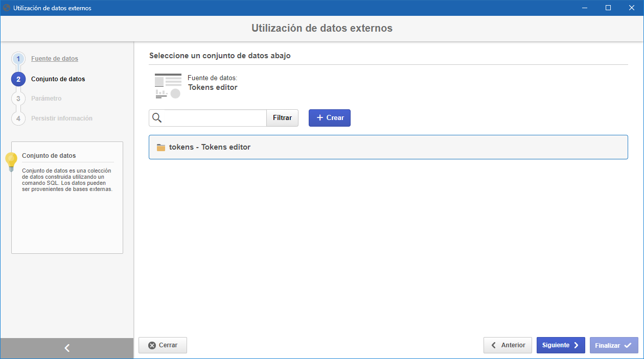644x359 pixels.
Task: Click step 3 circle in the wizard
Action: point(18,99)
